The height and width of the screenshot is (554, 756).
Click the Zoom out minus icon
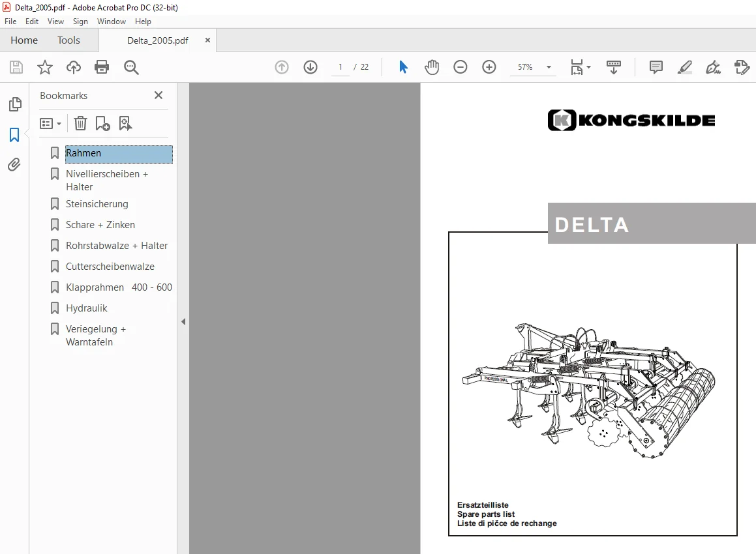click(461, 67)
